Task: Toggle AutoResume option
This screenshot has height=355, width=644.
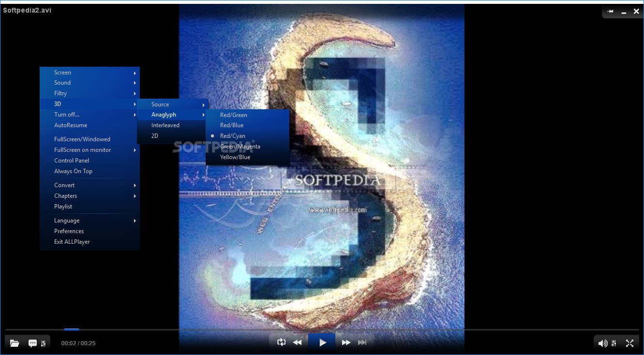Action: pos(90,125)
